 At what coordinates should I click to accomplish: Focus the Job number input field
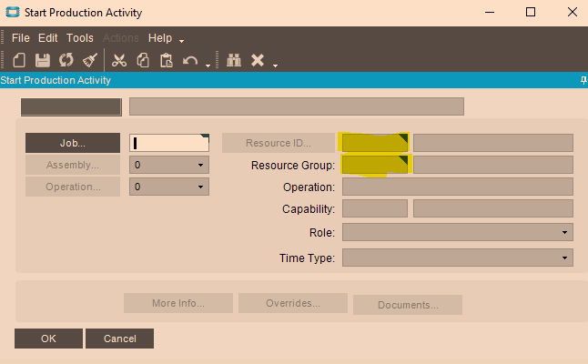[169, 143]
